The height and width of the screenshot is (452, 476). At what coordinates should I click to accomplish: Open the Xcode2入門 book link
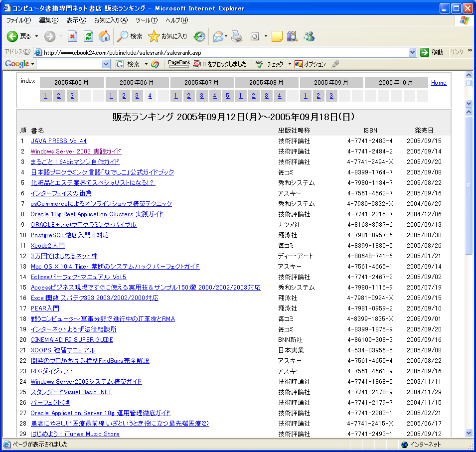[x=48, y=246]
